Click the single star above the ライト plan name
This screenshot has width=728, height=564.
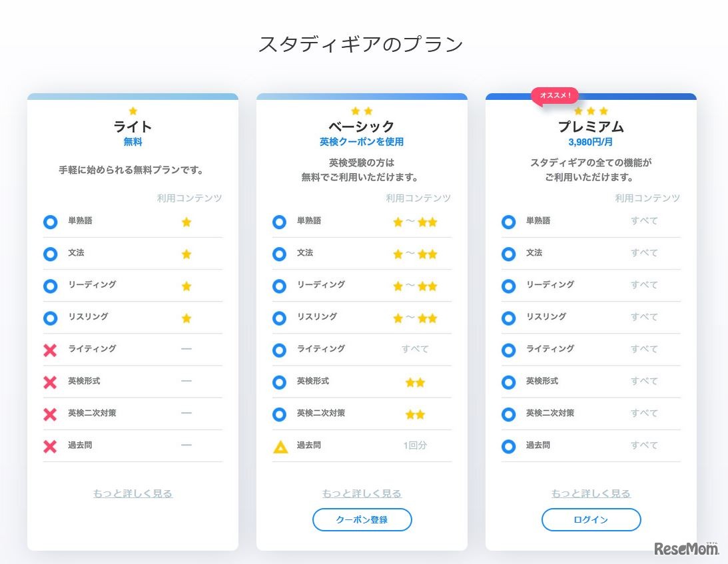133,111
